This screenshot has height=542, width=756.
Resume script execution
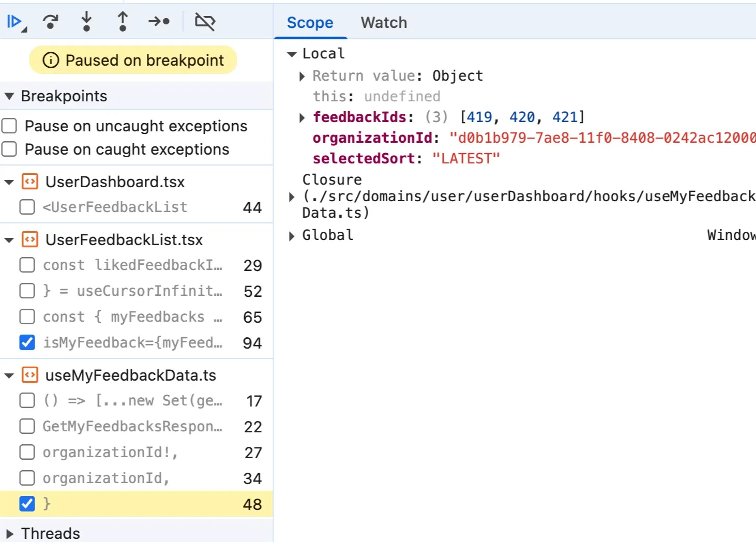tap(14, 22)
